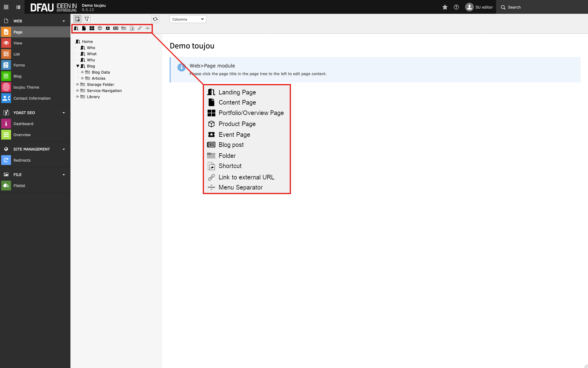The height and width of the screenshot is (368, 588).
Task: Click the Link to external URL chain icon
Action: [x=140, y=28]
